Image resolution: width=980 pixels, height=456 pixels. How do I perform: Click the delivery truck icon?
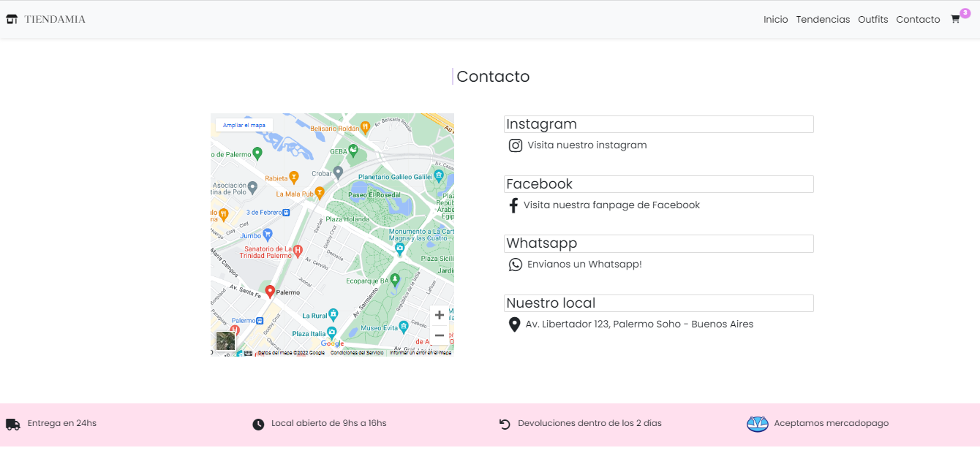12,425
